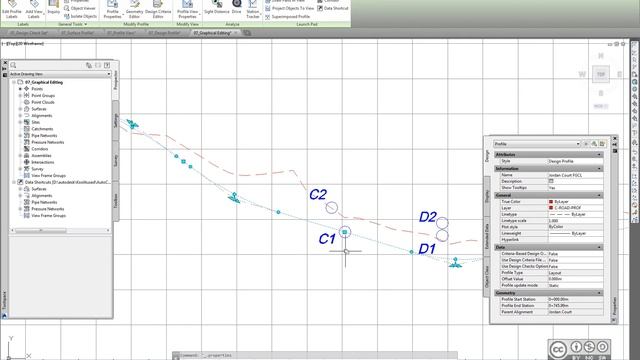
Task: Click the new drawing tab icon
Action: [x=247, y=33]
